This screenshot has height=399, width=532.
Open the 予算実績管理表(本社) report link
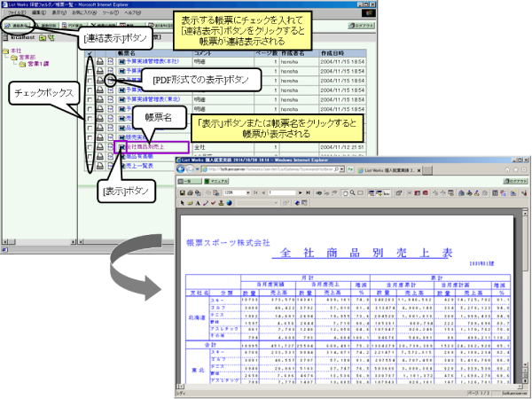point(153,61)
